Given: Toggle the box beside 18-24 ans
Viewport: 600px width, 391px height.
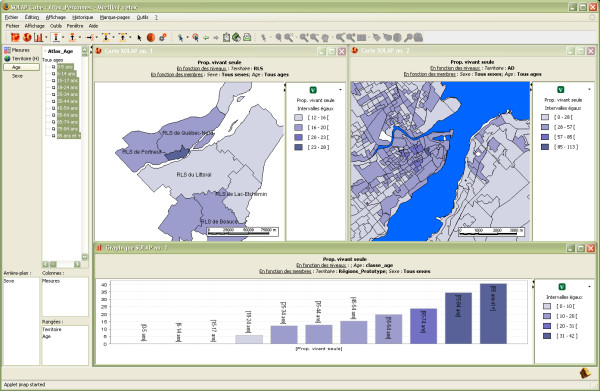Looking at the screenshot, I should coord(54,88).
